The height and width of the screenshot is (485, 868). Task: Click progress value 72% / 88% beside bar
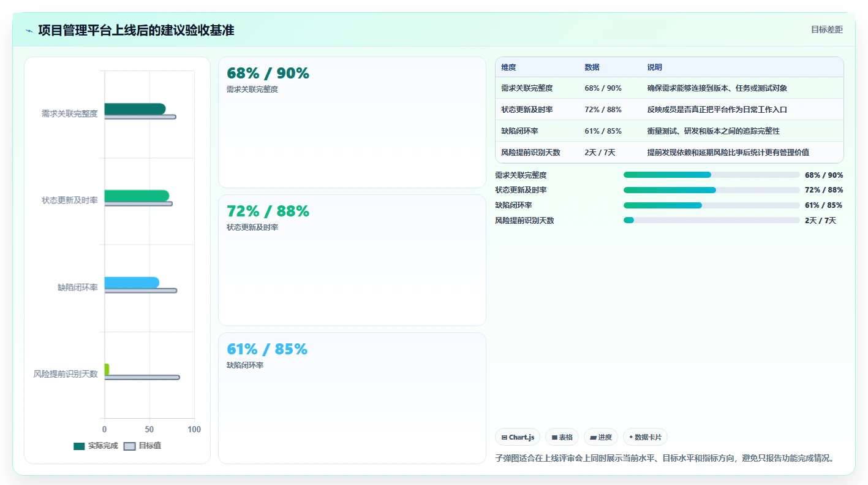pos(824,190)
